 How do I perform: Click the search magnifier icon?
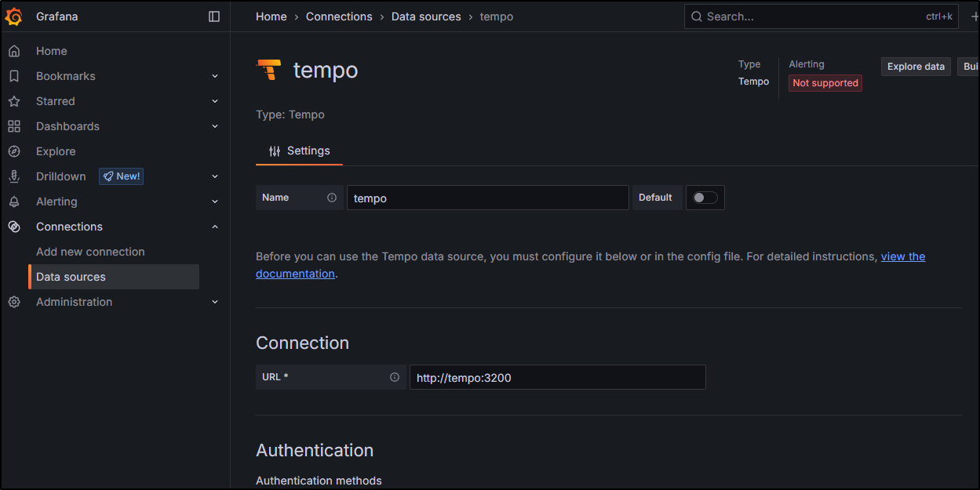point(696,16)
